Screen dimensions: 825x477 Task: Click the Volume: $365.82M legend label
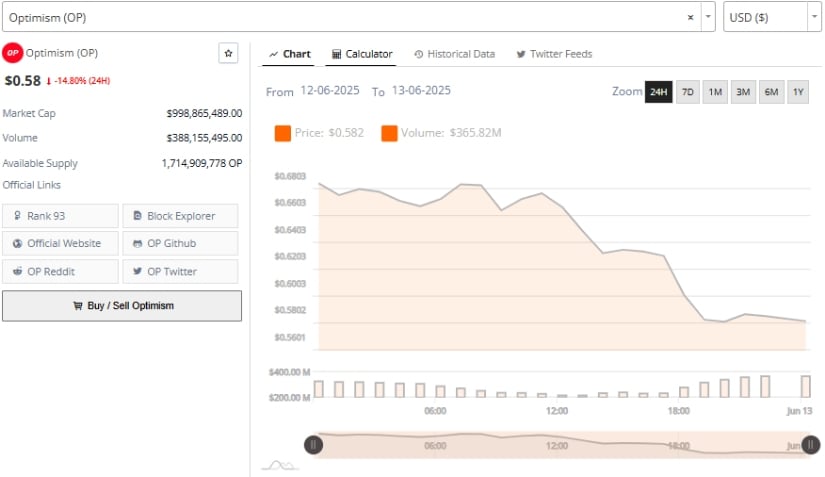coord(451,133)
